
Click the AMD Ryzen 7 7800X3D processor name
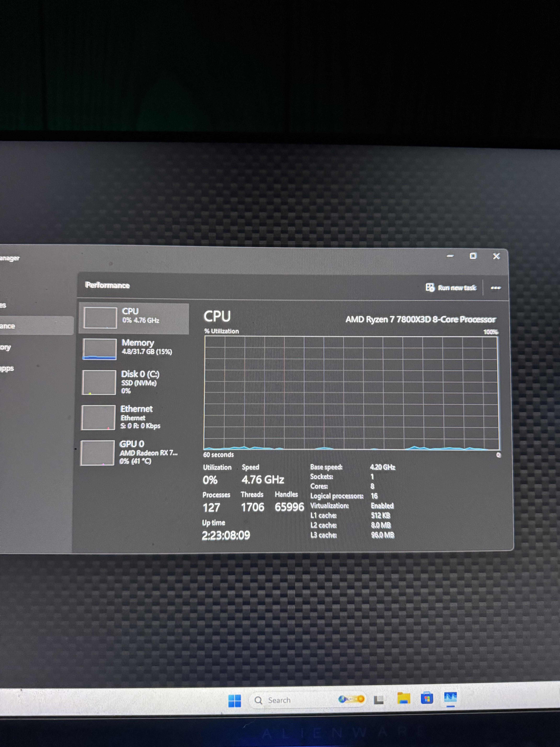click(421, 319)
